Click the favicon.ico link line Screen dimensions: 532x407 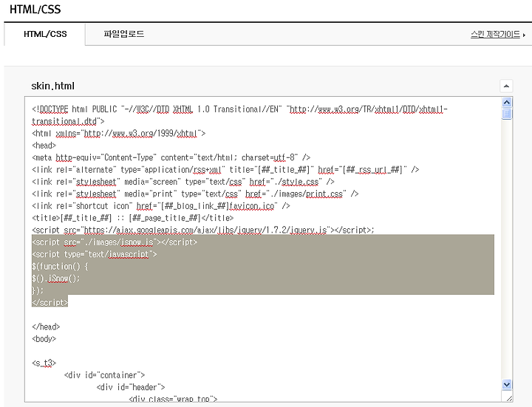(161, 206)
